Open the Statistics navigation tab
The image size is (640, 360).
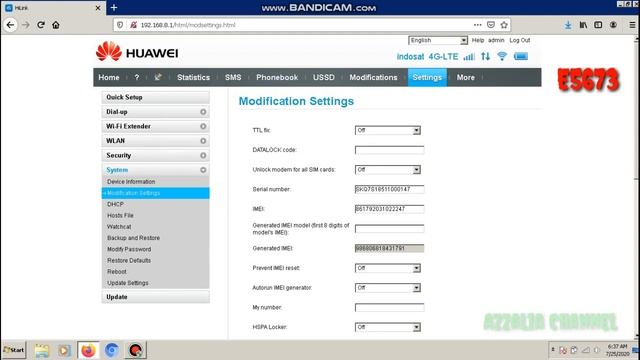tap(193, 77)
